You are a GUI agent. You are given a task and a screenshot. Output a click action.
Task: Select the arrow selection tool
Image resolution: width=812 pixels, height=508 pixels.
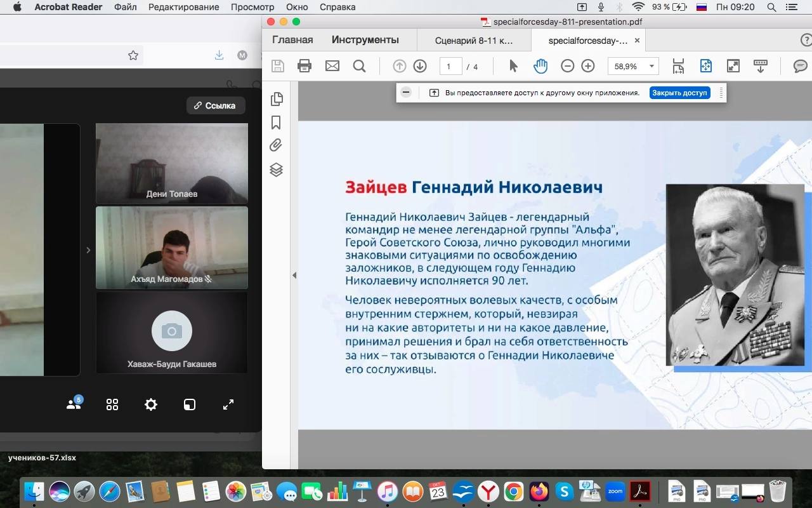pos(513,66)
